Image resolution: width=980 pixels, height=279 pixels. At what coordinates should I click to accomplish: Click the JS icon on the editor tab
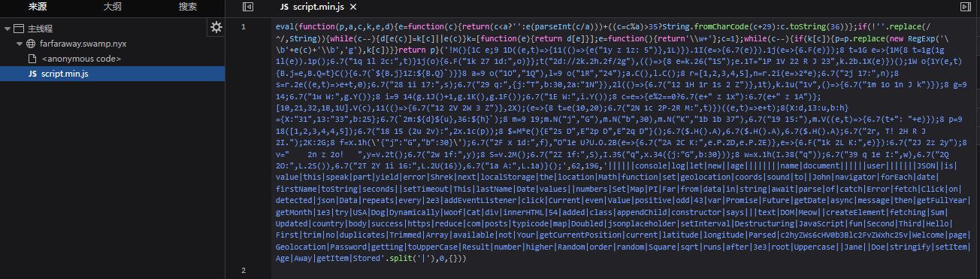coord(284,7)
